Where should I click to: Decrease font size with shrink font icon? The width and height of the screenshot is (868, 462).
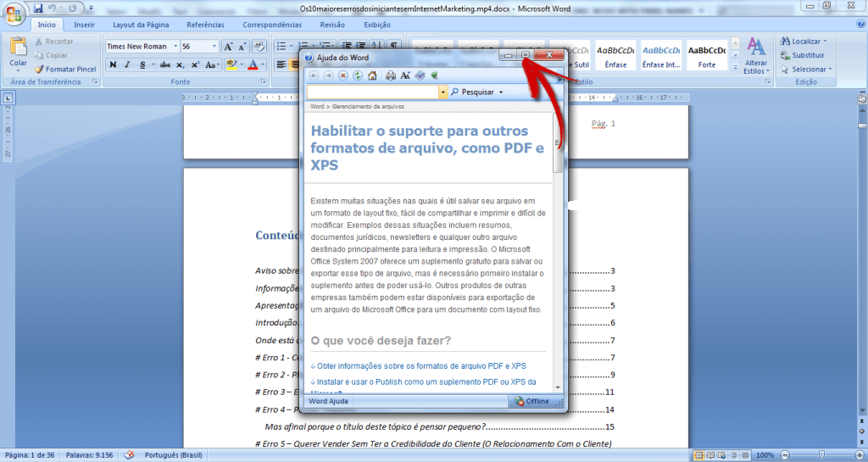pos(242,47)
